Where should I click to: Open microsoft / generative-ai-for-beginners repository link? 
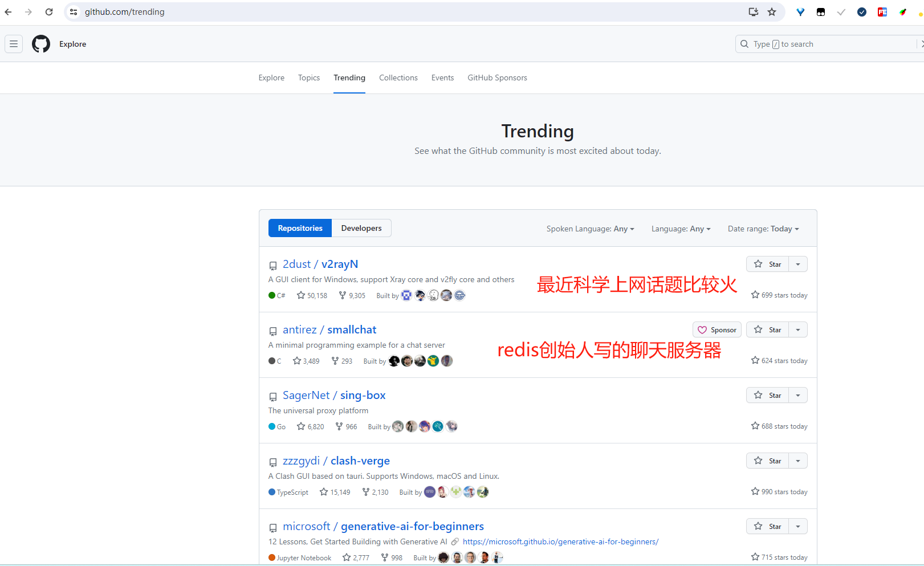click(383, 526)
